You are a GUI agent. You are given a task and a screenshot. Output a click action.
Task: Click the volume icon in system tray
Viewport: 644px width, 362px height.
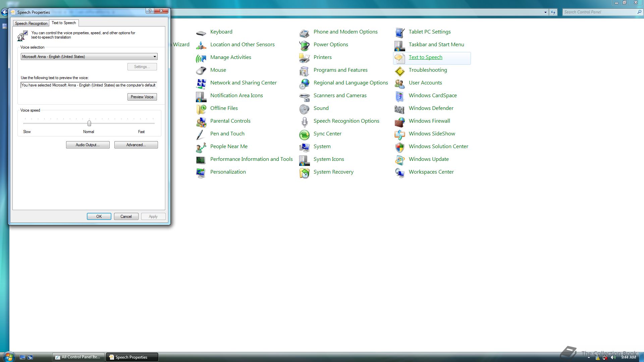613,357
